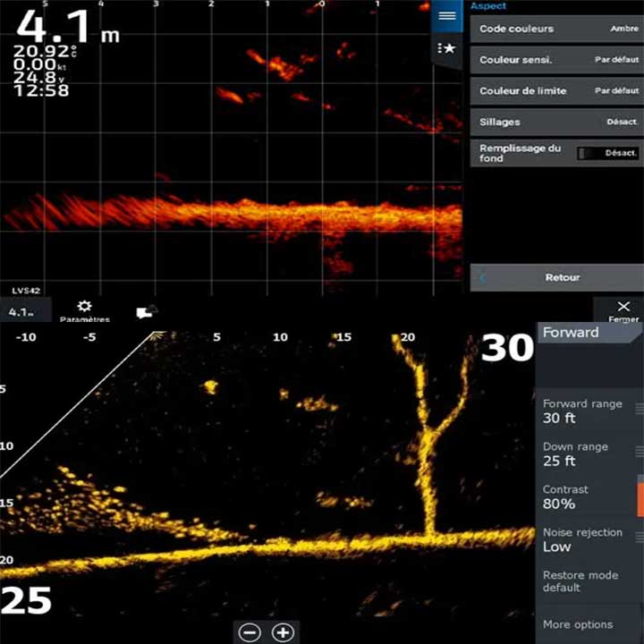Adjust Forward range 30 ft
Viewport: 644px width, 644px height.
point(589,411)
